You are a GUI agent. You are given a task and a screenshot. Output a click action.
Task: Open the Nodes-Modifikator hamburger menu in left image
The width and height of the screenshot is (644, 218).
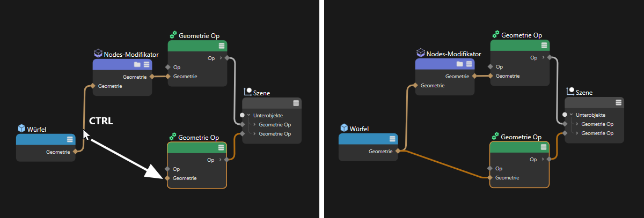[147, 64]
